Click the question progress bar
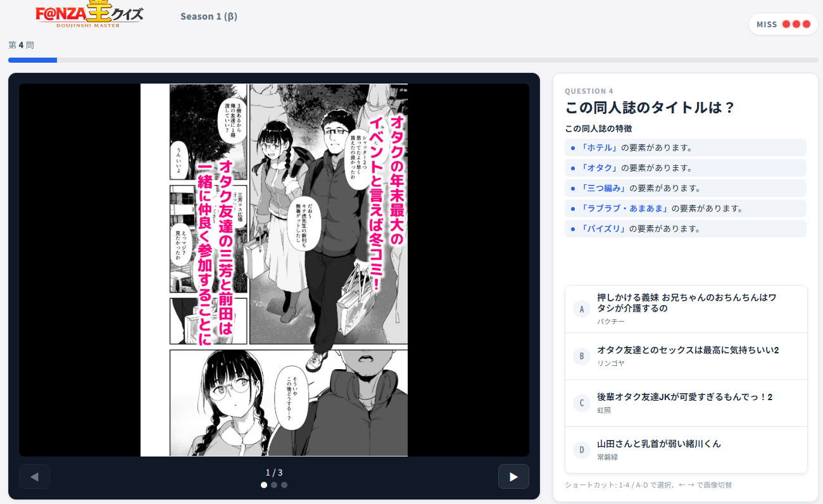823x504 pixels. pos(413,60)
